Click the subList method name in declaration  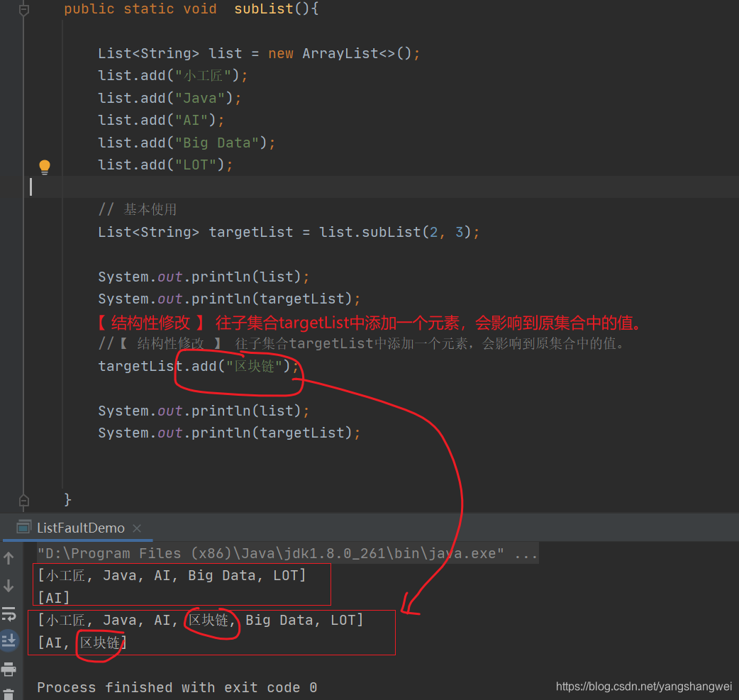(265, 9)
